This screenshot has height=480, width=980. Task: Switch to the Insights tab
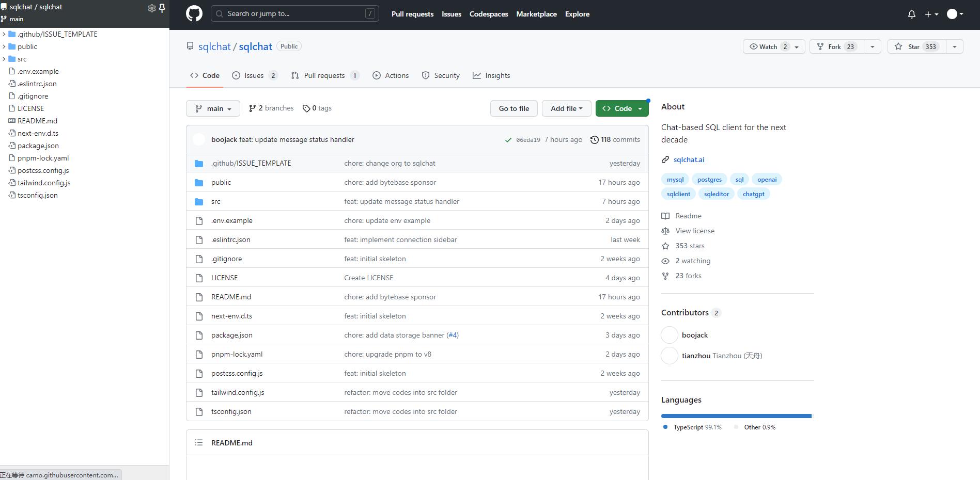coord(491,75)
